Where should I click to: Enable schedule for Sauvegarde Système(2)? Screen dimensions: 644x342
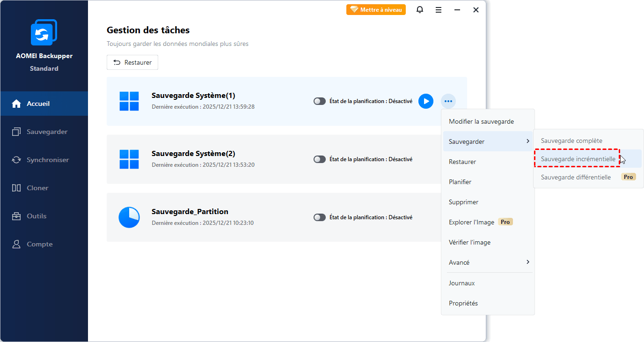(x=320, y=159)
